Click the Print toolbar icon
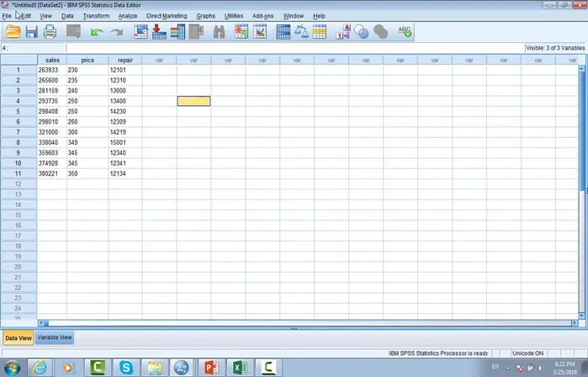The height and width of the screenshot is (377, 588). [50, 32]
